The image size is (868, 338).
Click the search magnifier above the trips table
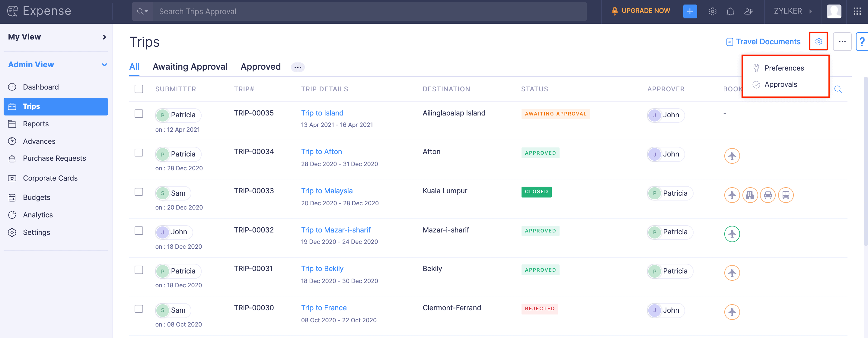click(838, 89)
